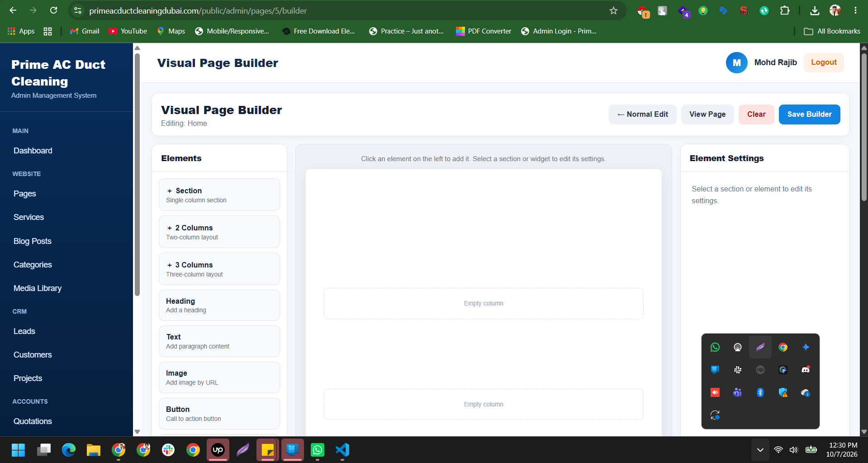Open Media Library in the sidebar
This screenshot has width=868, height=463.
click(38, 288)
